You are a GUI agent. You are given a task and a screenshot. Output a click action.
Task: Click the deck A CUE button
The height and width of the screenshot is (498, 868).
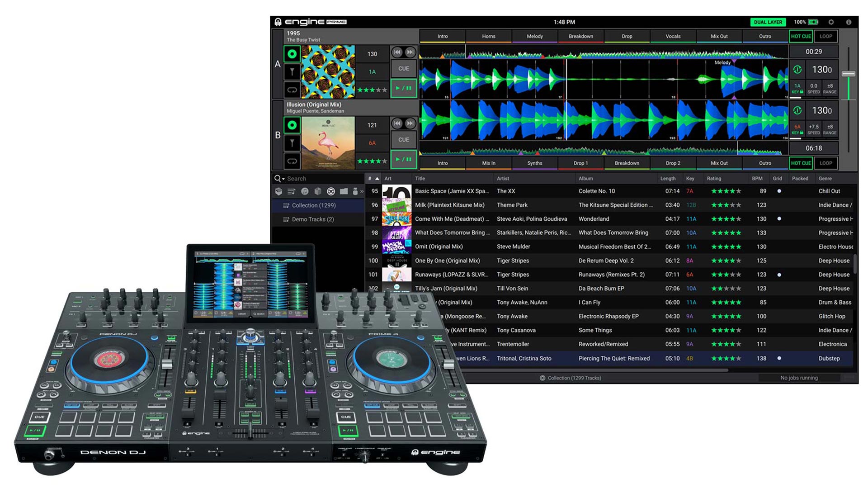pyautogui.click(x=403, y=69)
